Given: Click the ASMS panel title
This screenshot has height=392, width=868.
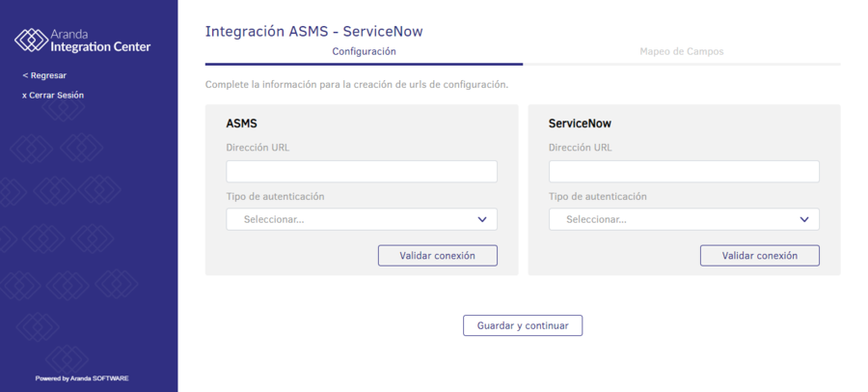Looking at the screenshot, I should [241, 124].
